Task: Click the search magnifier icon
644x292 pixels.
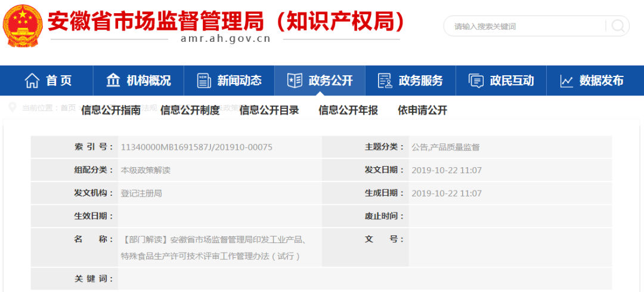Action: click(x=618, y=26)
